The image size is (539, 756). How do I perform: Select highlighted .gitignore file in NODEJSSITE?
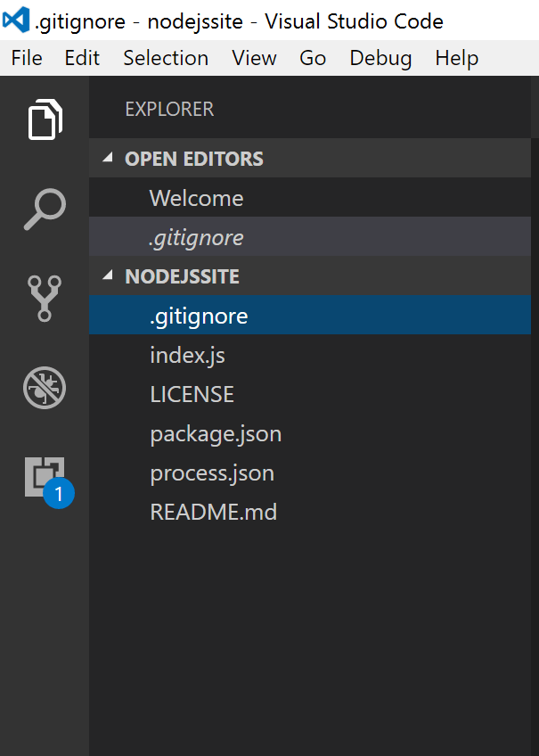[x=310, y=315]
